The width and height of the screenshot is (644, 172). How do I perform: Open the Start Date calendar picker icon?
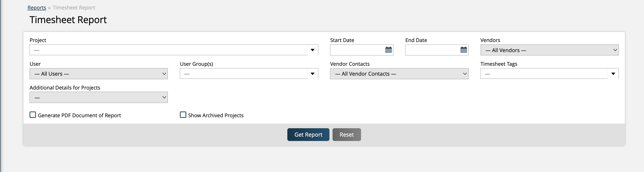click(x=388, y=50)
